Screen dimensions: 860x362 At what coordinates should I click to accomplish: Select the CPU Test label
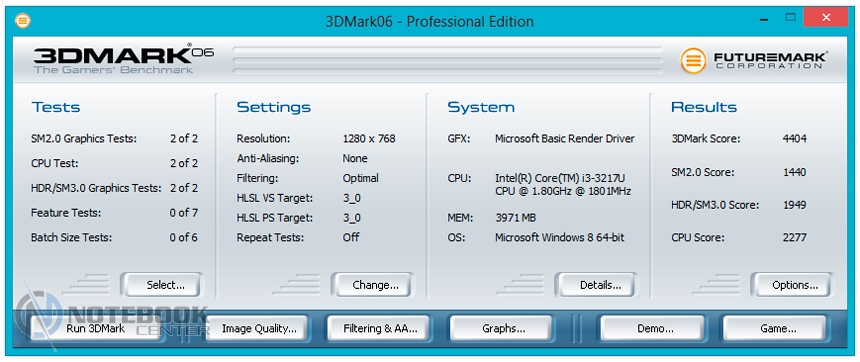[54, 163]
